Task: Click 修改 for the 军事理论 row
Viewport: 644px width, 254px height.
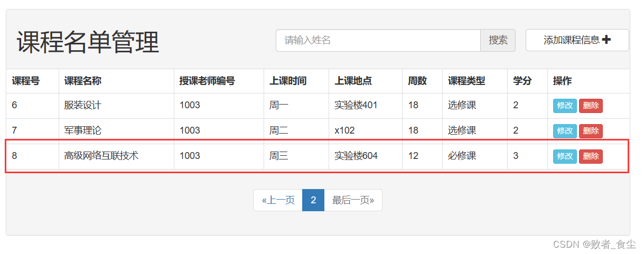Action: coord(565,131)
